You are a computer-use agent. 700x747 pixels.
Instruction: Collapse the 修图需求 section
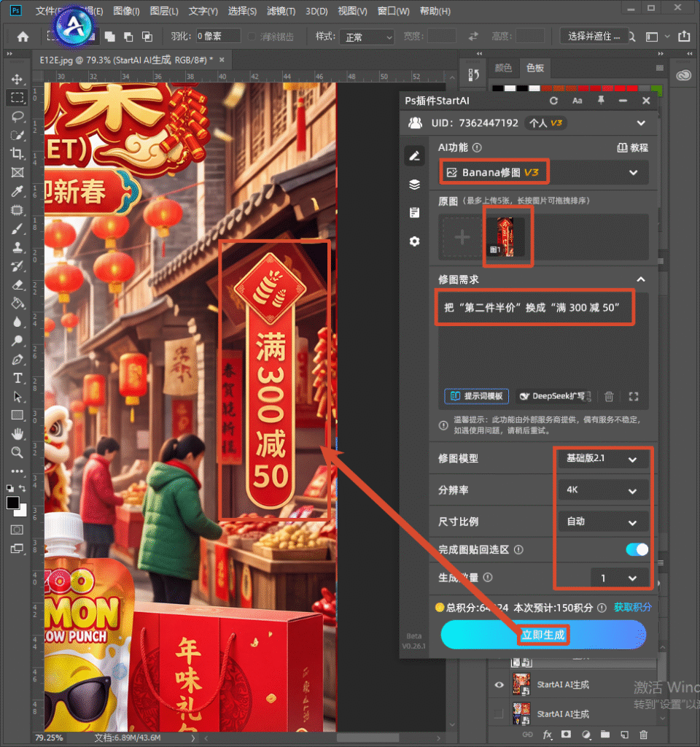point(641,279)
